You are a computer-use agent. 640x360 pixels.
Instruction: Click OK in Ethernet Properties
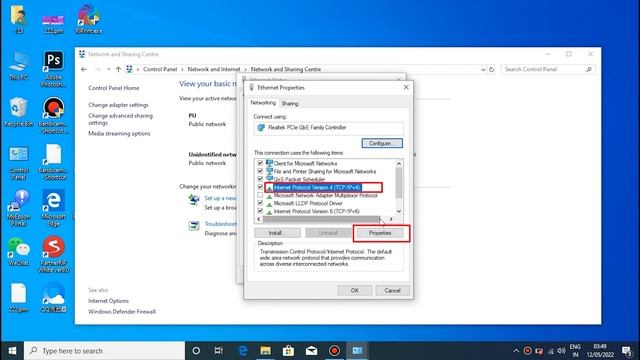(x=355, y=290)
